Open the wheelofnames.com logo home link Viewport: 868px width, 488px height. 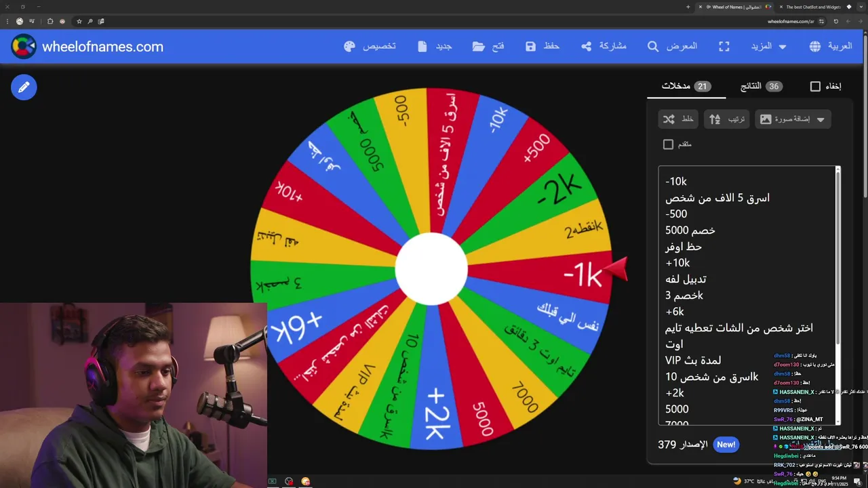tap(87, 47)
